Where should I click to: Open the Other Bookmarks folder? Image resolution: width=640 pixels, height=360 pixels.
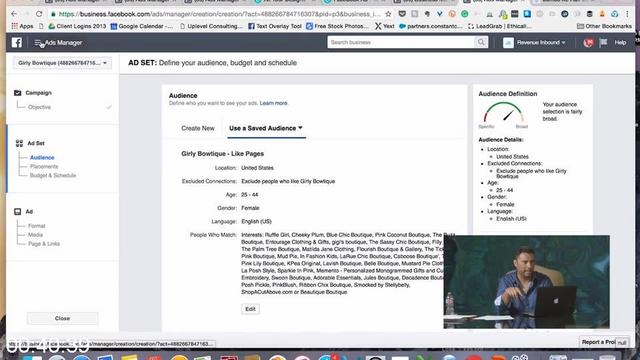tap(604, 26)
